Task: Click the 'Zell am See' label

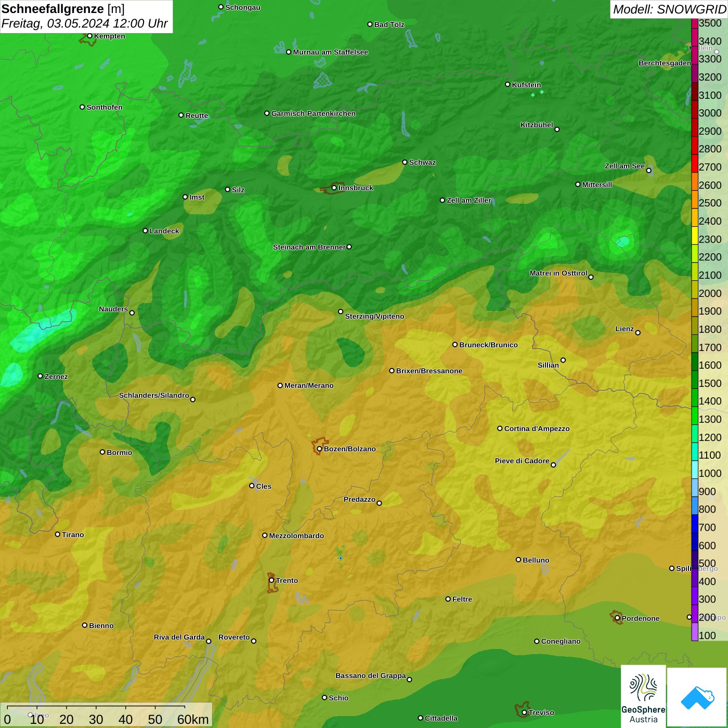Action: [625, 166]
